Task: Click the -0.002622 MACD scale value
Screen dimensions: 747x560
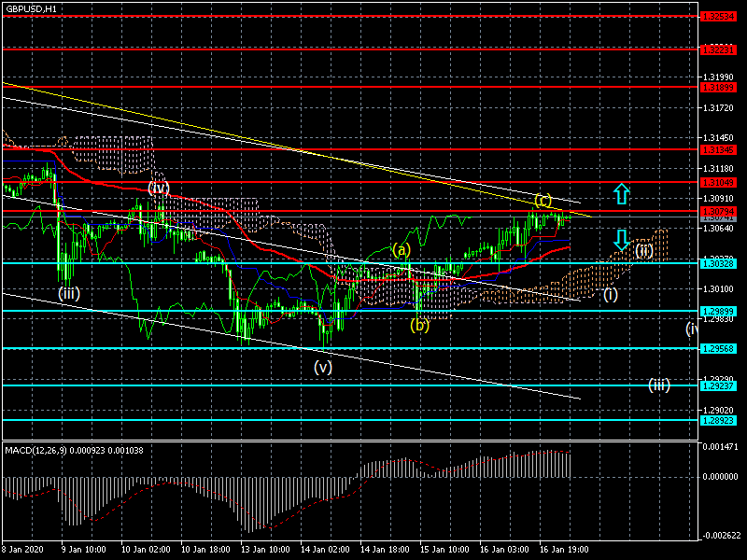Action: pos(720,536)
